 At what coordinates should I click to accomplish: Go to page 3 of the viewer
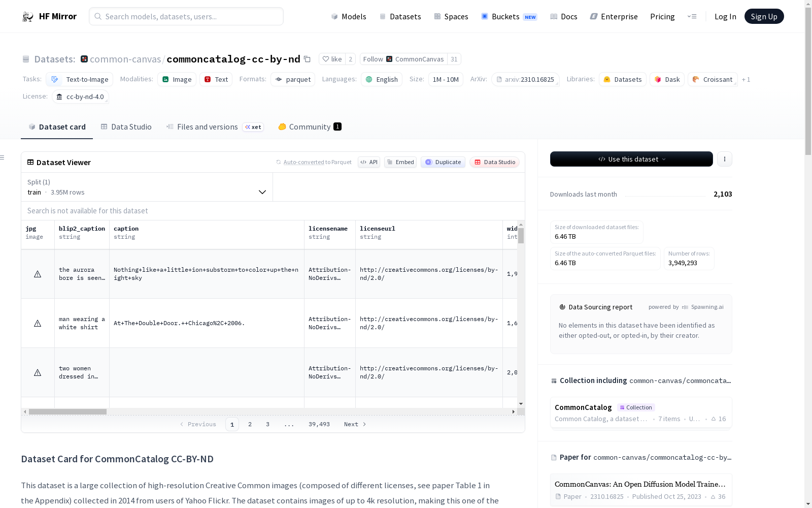(x=267, y=424)
